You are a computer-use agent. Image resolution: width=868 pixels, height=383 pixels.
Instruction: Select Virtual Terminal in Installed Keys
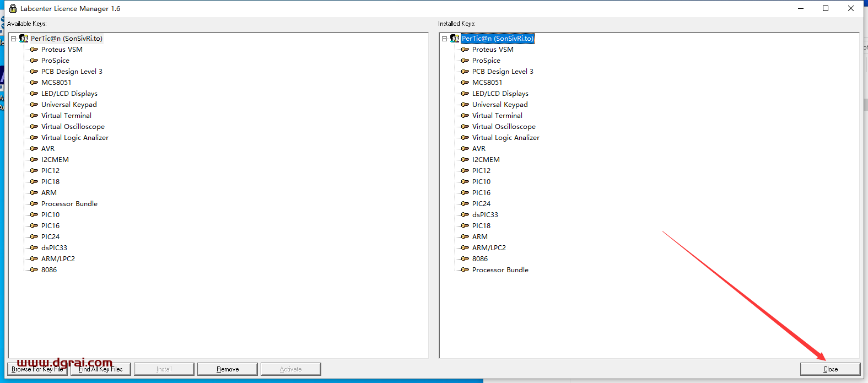pos(497,116)
